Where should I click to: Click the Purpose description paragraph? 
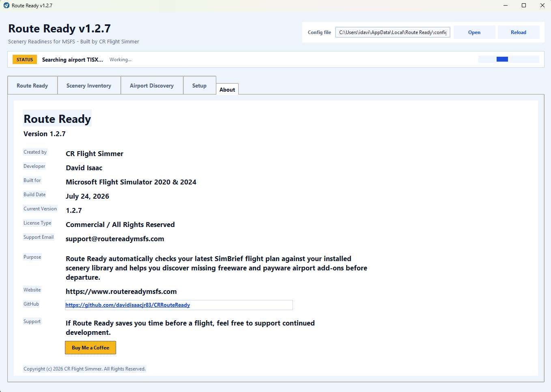tap(217, 268)
